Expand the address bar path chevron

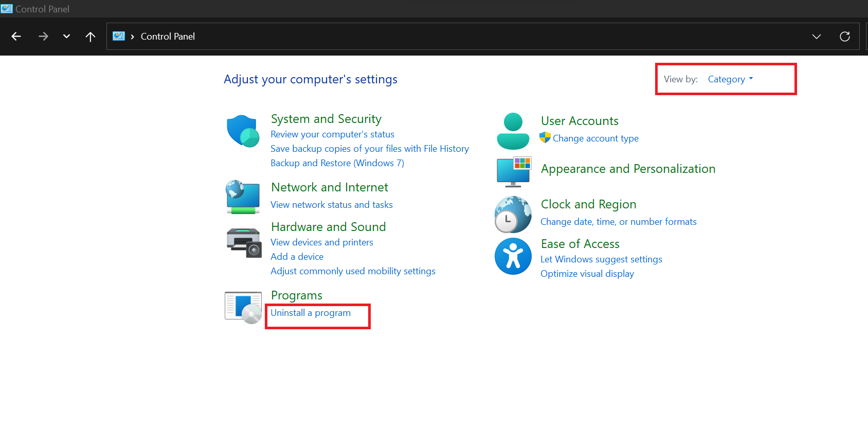point(133,37)
